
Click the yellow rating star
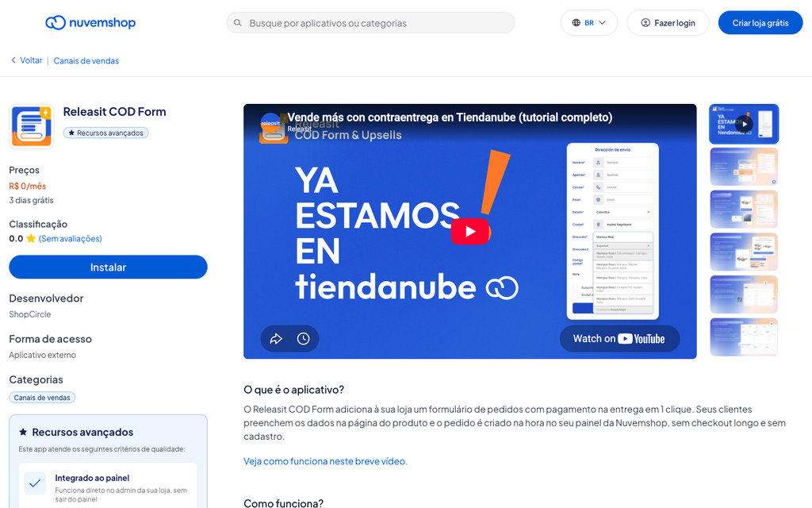click(x=31, y=238)
